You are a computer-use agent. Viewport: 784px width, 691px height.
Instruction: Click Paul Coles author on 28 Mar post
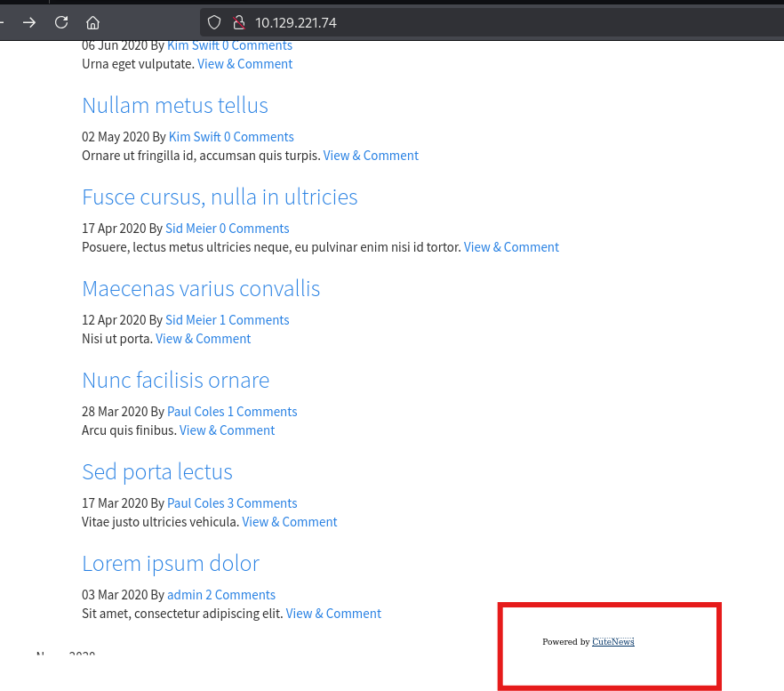click(196, 411)
